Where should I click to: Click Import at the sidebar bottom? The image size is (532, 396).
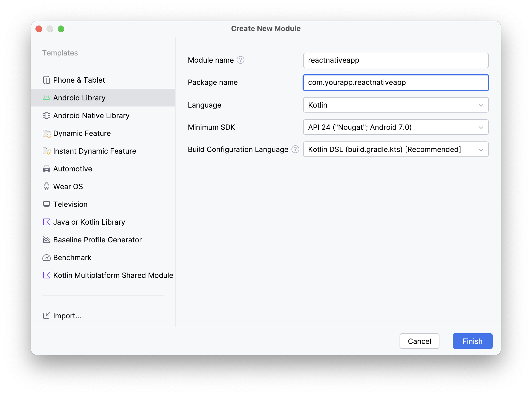67,316
